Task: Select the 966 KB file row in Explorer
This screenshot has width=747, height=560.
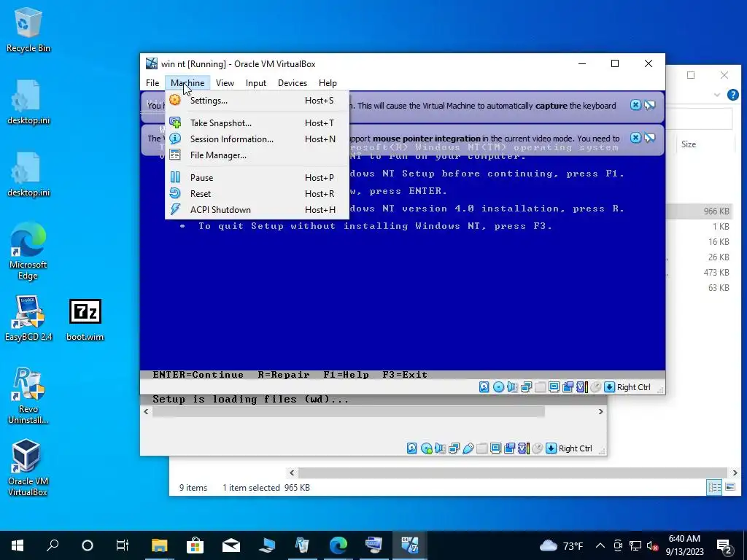Action: point(700,211)
